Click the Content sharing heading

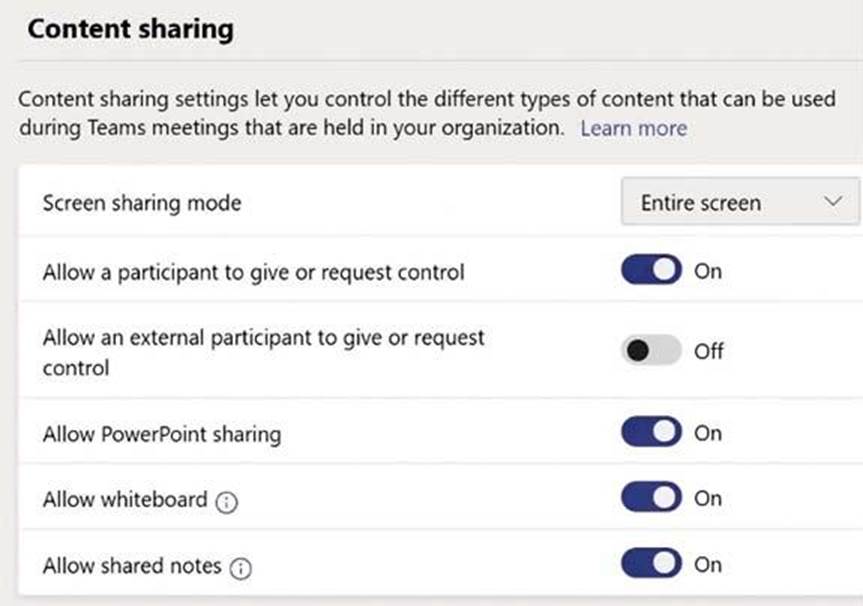pyautogui.click(x=130, y=29)
